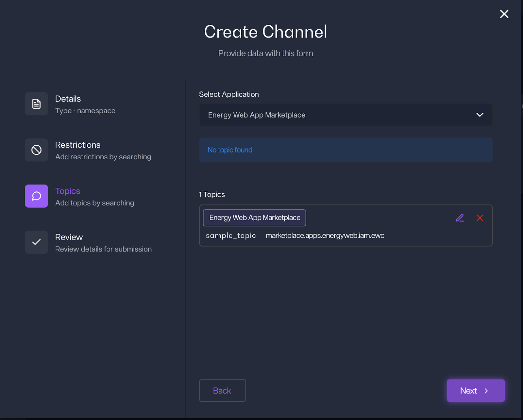The width and height of the screenshot is (523, 420).
Task: Expand the Select Application dropdown chevron
Action: (x=480, y=115)
